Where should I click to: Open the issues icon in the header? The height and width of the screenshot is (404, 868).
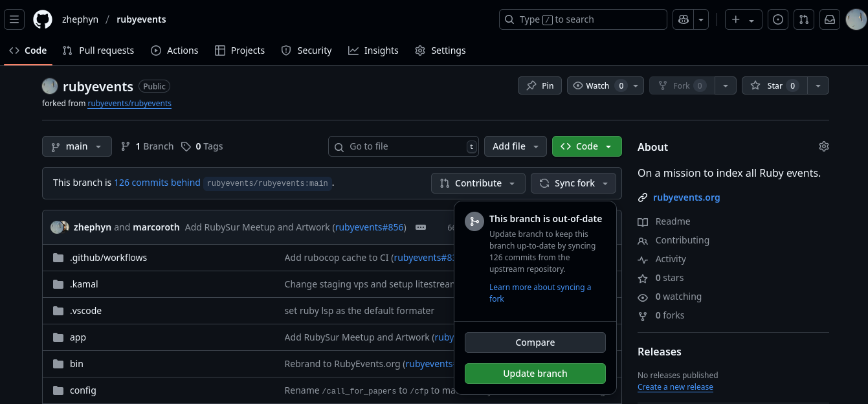click(x=778, y=19)
